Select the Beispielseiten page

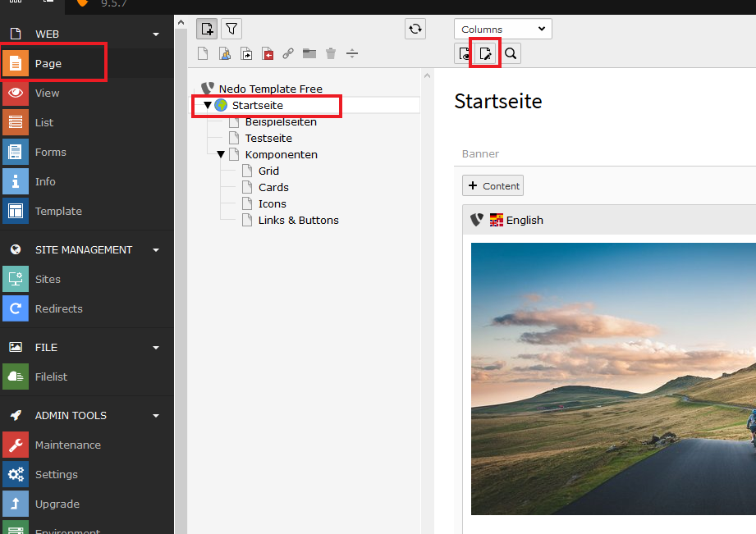point(281,121)
